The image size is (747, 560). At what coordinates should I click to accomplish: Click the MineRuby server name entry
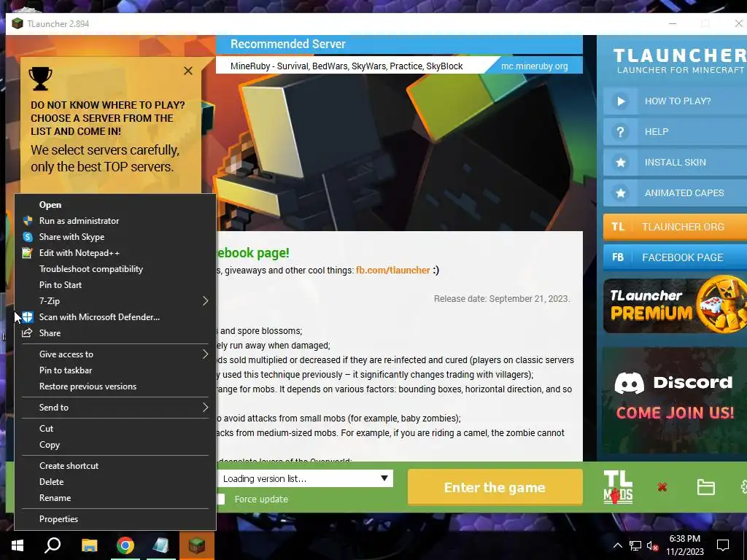point(347,66)
